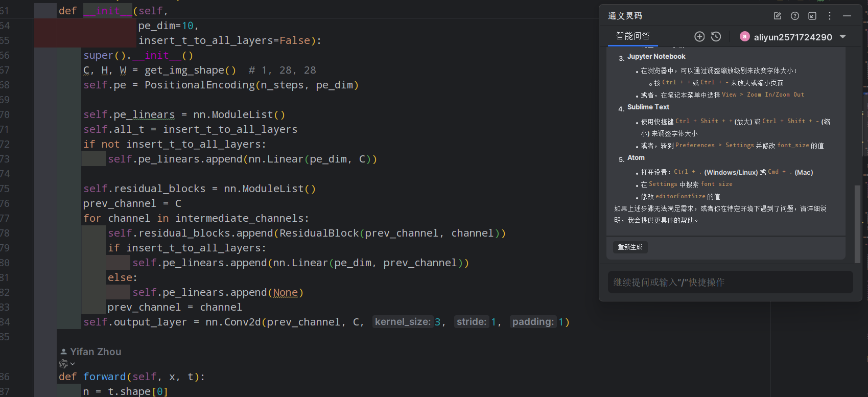
Task: Click the 重新生成 regenerate button
Action: coord(630,247)
